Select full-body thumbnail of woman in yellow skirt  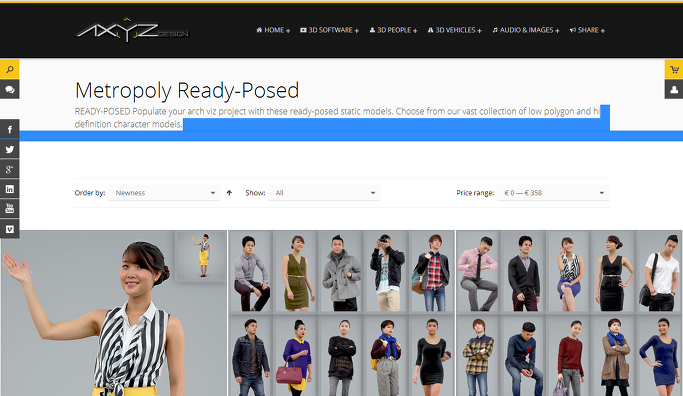(x=201, y=256)
